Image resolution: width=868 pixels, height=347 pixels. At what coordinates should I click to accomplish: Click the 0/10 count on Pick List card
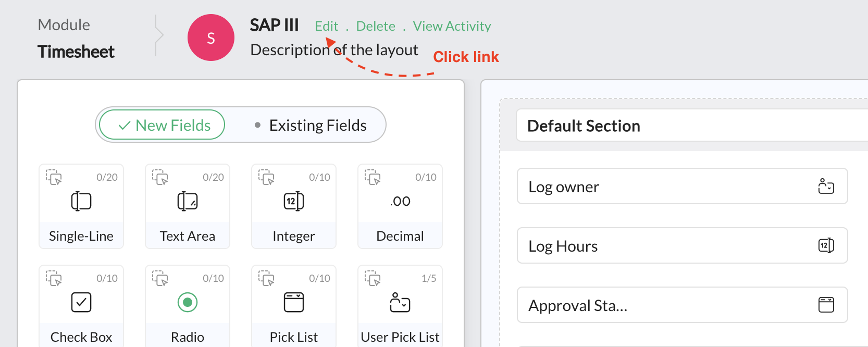319,278
